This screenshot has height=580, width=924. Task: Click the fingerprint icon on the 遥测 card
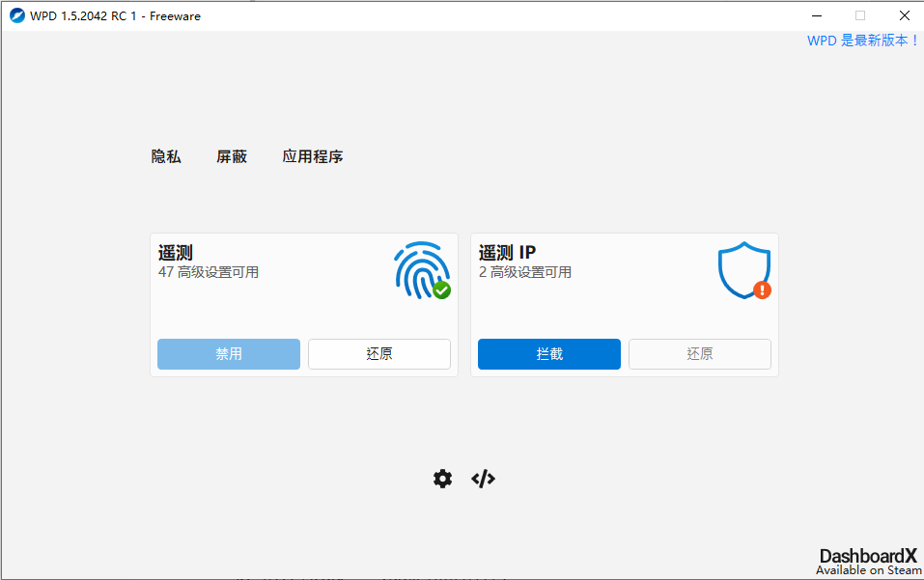[418, 269]
